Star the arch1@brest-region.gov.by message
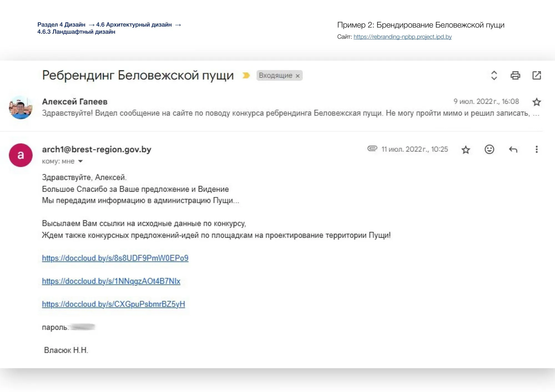Image resolution: width=555 pixels, height=392 pixels. [466, 150]
